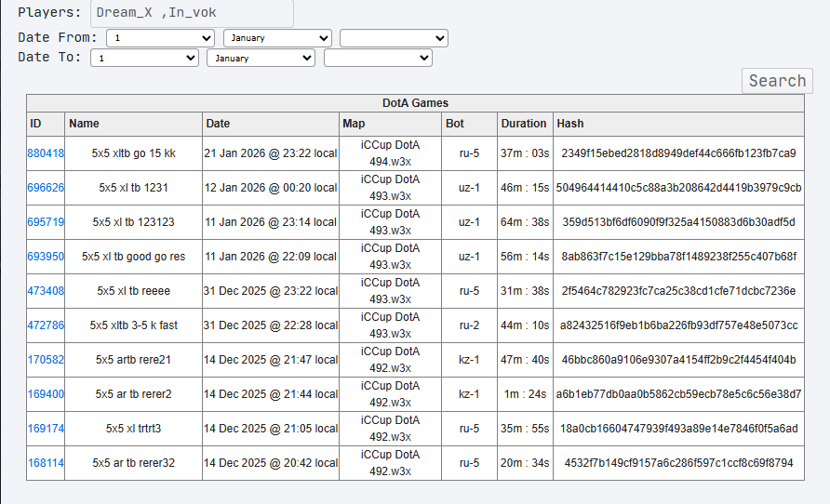830x504 pixels.
Task: Select game name '5x5 xl tb reeee'
Action: pyautogui.click(x=133, y=291)
